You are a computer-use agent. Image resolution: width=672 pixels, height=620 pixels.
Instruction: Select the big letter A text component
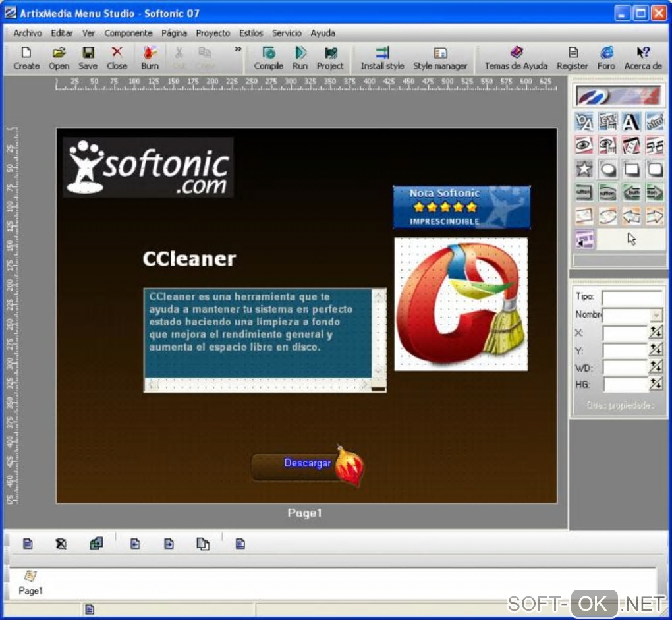(x=631, y=122)
